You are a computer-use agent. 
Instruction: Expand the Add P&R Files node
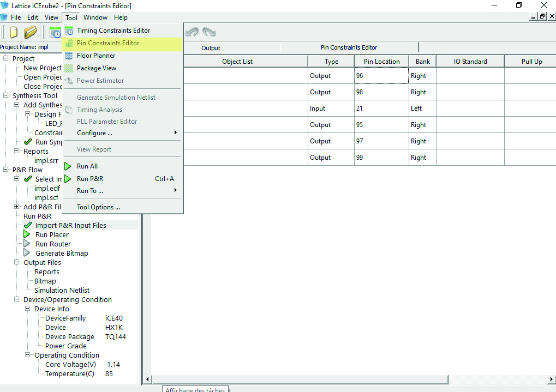17,206
